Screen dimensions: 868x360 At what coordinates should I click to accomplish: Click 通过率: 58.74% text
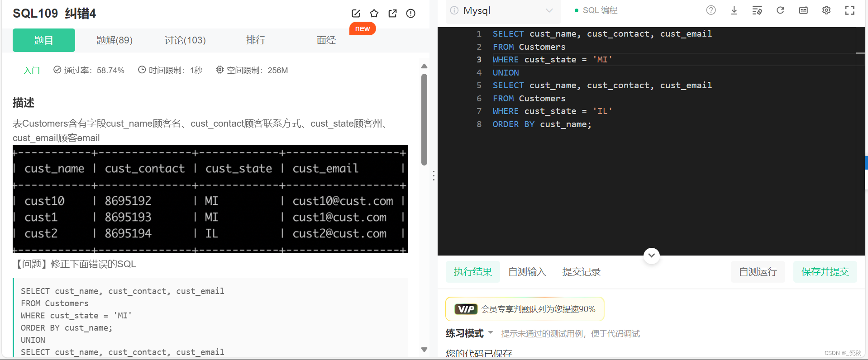click(x=94, y=70)
